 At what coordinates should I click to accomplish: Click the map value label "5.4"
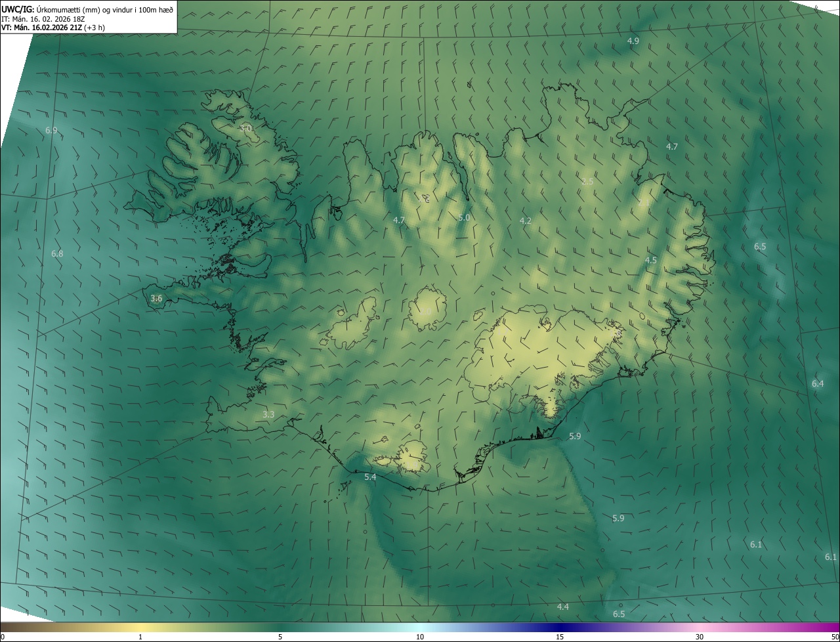coord(370,477)
